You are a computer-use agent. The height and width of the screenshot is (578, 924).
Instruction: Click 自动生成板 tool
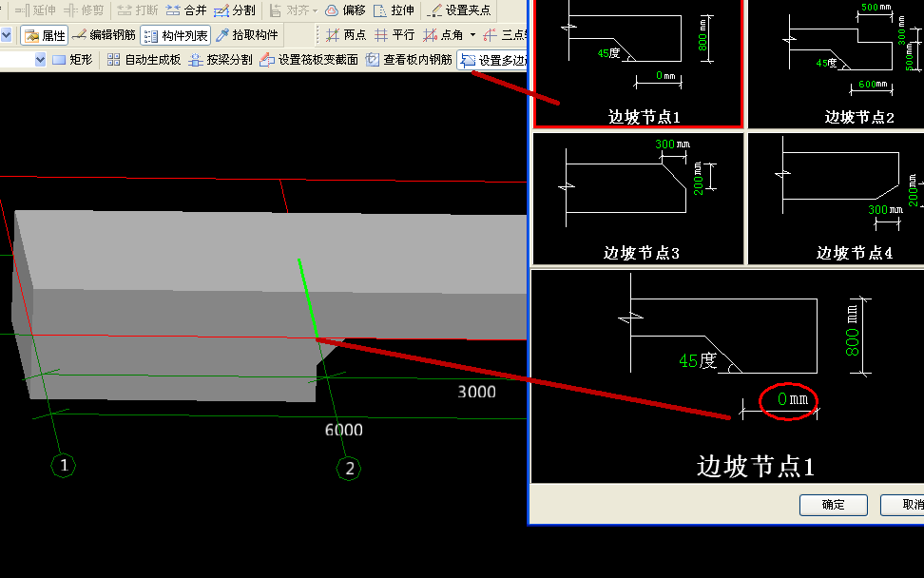click(x=144, y=60)
